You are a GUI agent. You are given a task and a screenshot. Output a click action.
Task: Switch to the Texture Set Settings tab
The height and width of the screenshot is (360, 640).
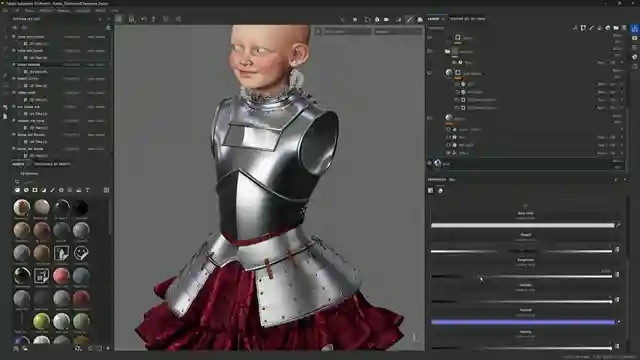click(x=467, y=19)
